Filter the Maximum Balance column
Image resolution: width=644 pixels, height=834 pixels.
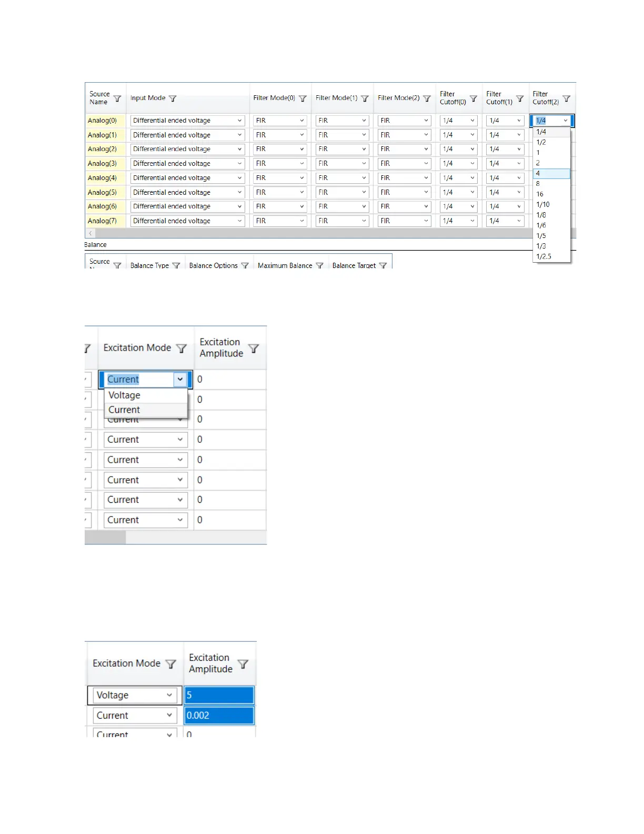click(319, 265)
